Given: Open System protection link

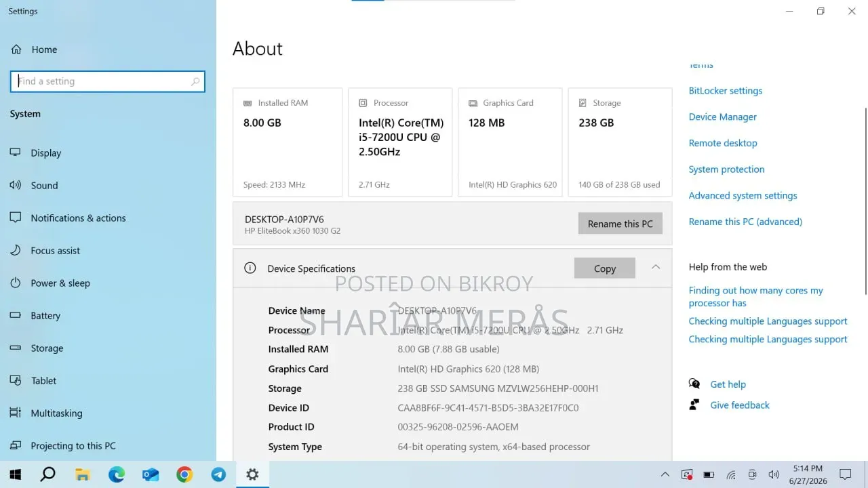Looking at the screenshot, I should coord(726,169).
